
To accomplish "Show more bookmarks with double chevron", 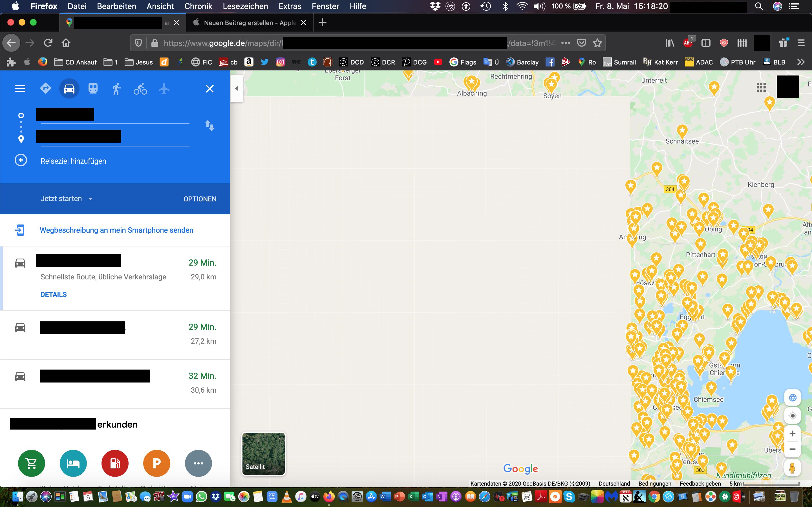I will pos(801,62).
